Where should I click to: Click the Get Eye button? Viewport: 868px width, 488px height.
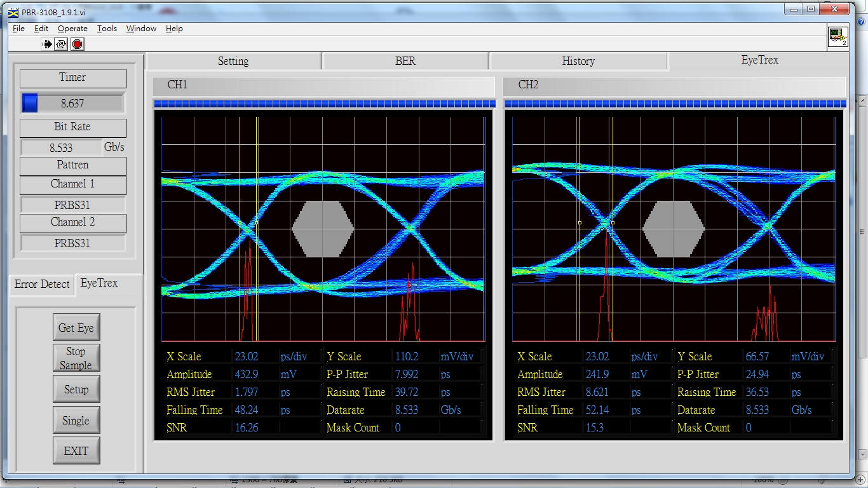(x=76, y=328)
